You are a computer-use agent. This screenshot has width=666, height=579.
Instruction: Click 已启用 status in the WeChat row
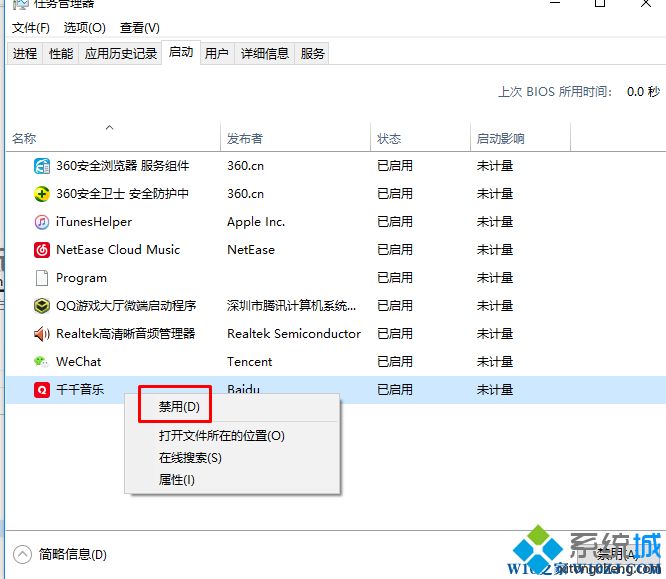(395, 362)
